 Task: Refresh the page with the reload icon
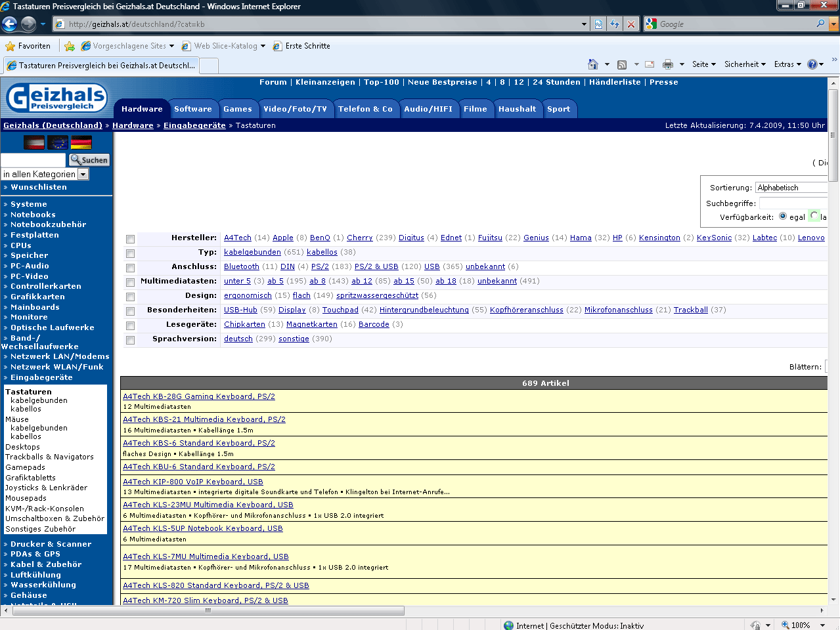615,24
